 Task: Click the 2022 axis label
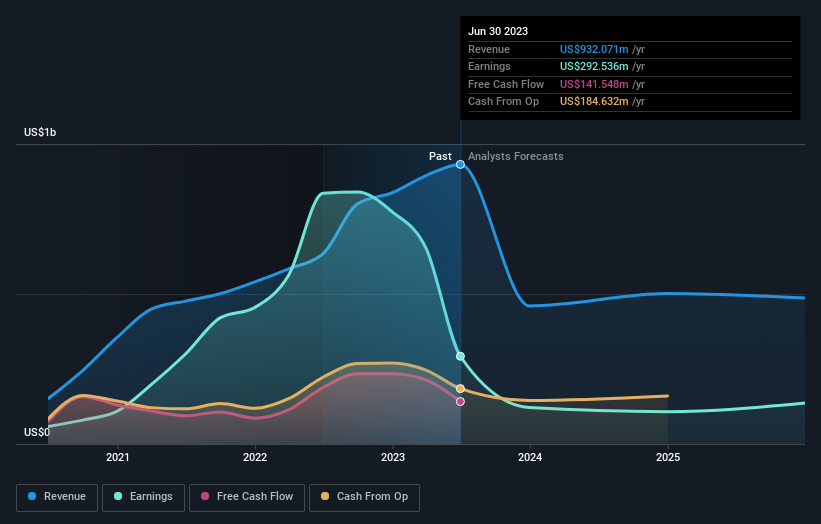[255, 457]
